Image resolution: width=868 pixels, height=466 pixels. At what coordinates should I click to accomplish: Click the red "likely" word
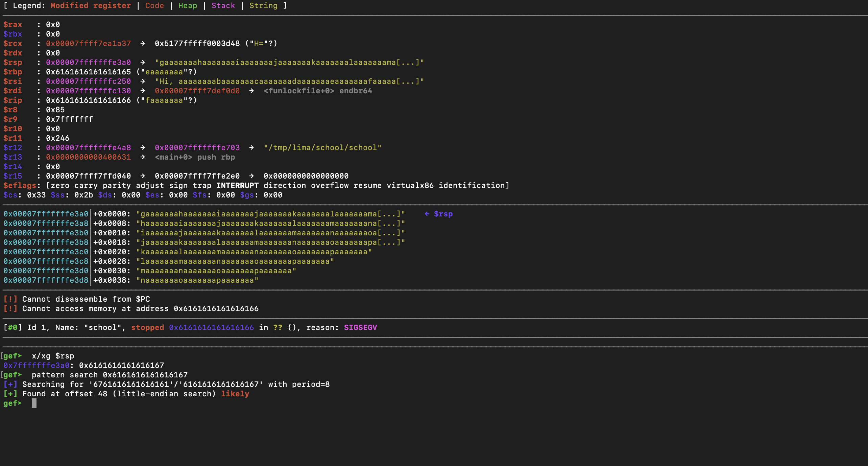[x=235, y=394]
